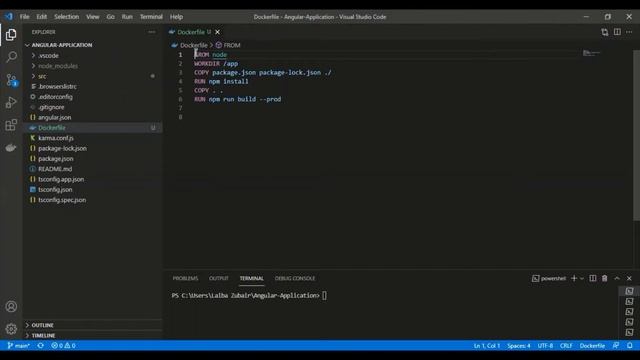This screenshot has height=360, width=640.
Task: Click the feedback icon in status bar
Action: (616, 345)
